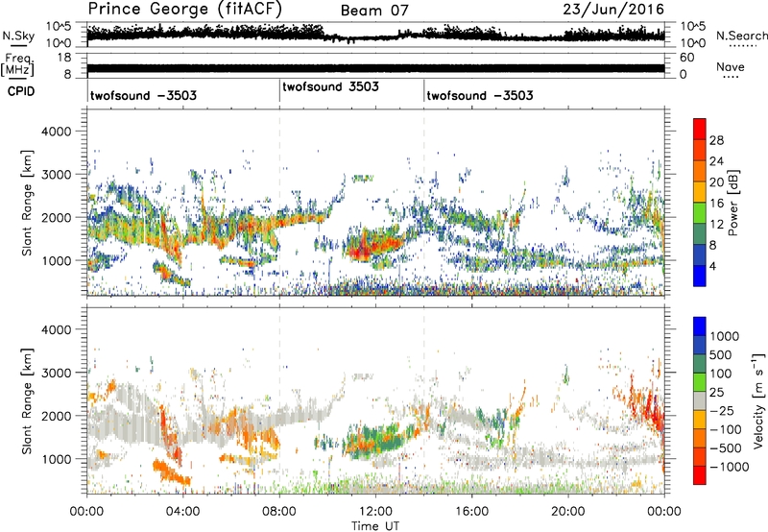Click the "500" velocity colorbar value
The image size is (768, 532).
(723, 355)
